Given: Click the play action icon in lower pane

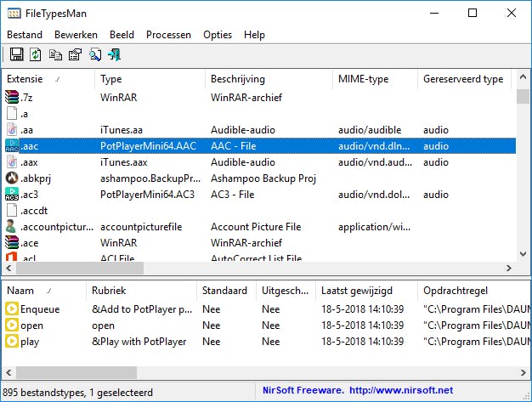Looking at the screenshot, I should point(12,342).
